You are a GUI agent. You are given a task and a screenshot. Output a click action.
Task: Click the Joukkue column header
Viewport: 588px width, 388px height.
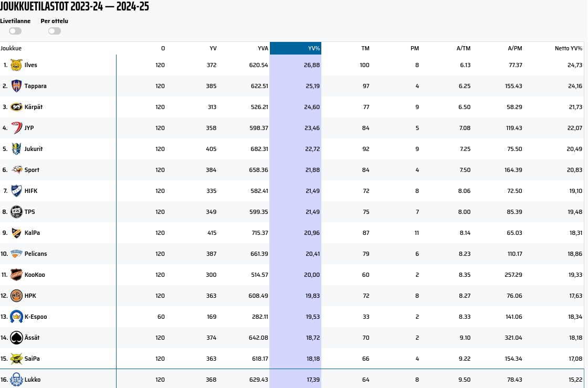[11, 48]
